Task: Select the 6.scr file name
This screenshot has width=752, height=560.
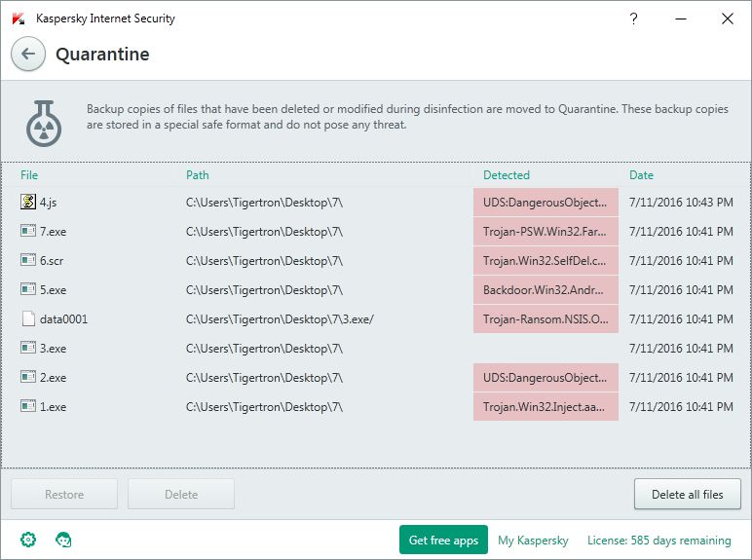Action: tap(52, 261)
